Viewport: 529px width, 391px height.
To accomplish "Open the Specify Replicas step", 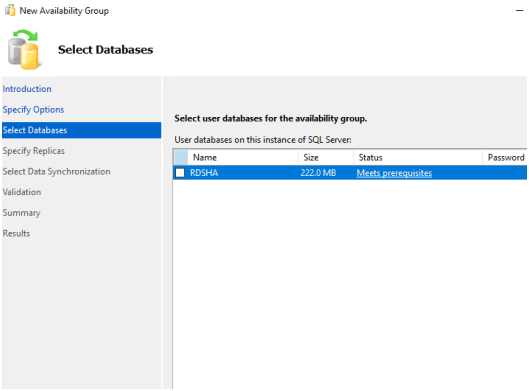I will point(34,151).
